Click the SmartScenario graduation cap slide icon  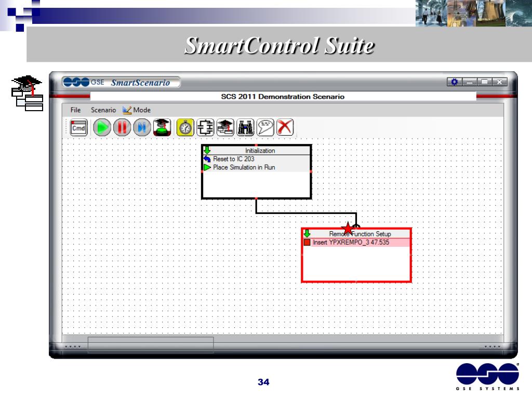click(27, 93)
